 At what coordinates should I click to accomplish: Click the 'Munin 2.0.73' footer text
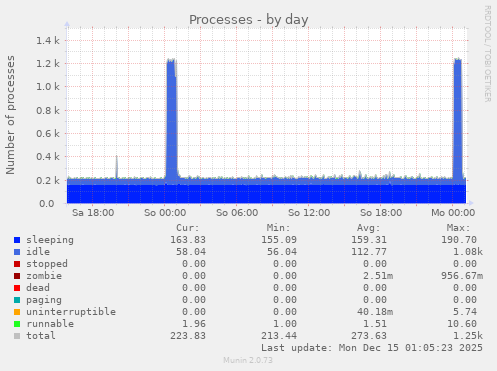(248, 360)
